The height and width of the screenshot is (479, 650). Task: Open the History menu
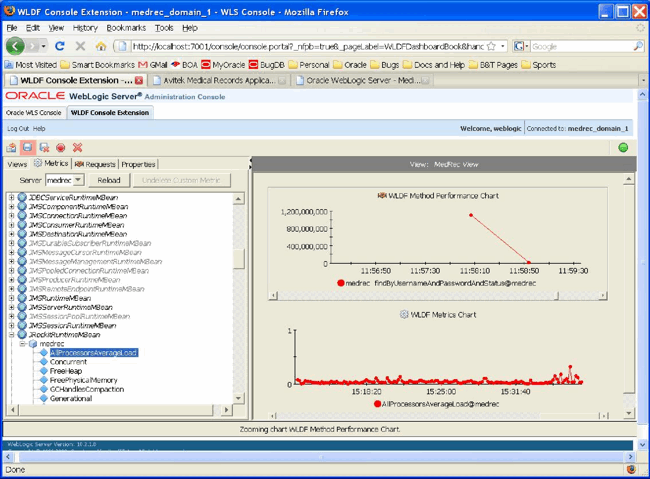coord(85,28)
